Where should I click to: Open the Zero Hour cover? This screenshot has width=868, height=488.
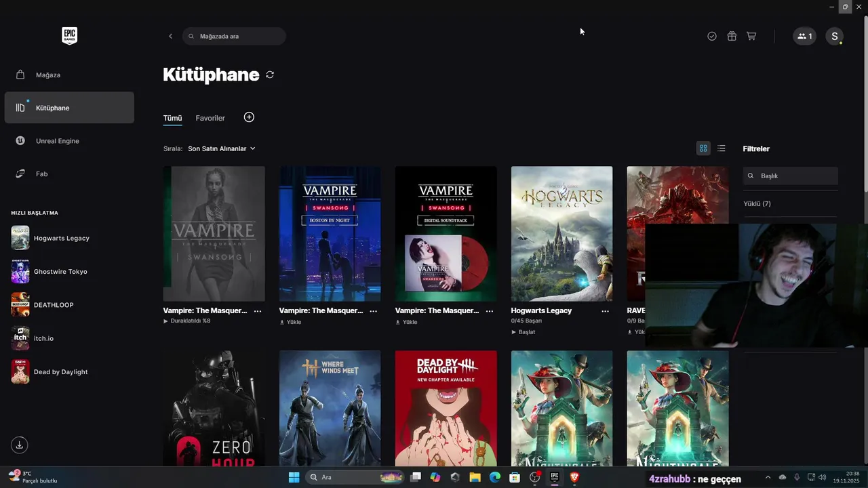pyautogui.click(x=214, y=408)
